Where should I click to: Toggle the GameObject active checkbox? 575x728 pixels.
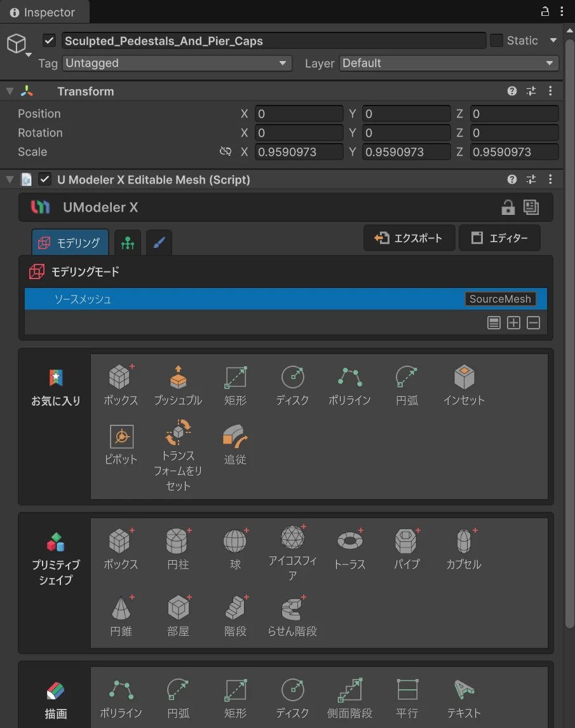coord(49,41)
